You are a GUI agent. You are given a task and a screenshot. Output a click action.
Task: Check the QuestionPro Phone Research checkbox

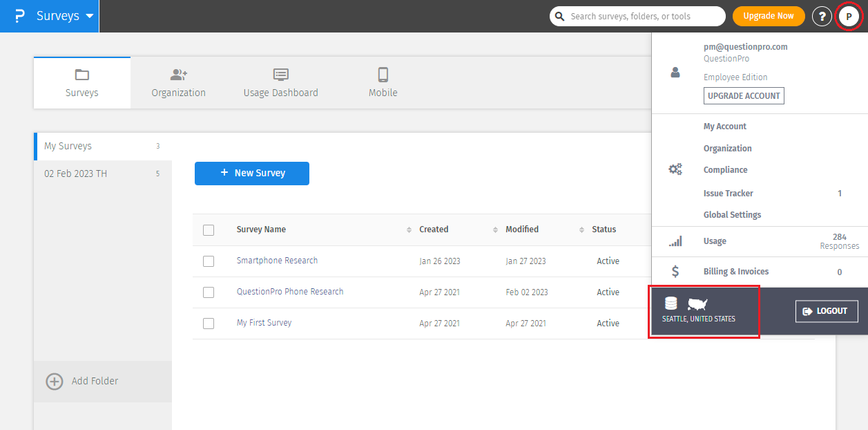point(209,292)
